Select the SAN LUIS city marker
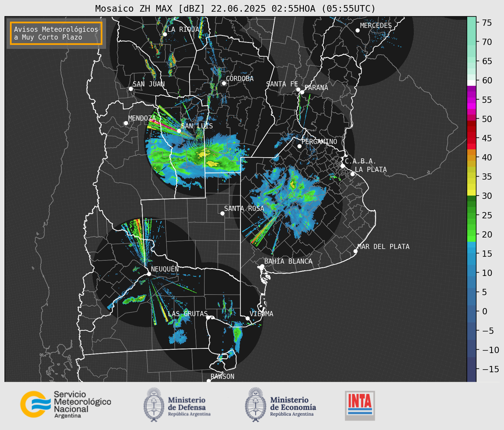This screenshot has width=504, height=430. (179, 131)
